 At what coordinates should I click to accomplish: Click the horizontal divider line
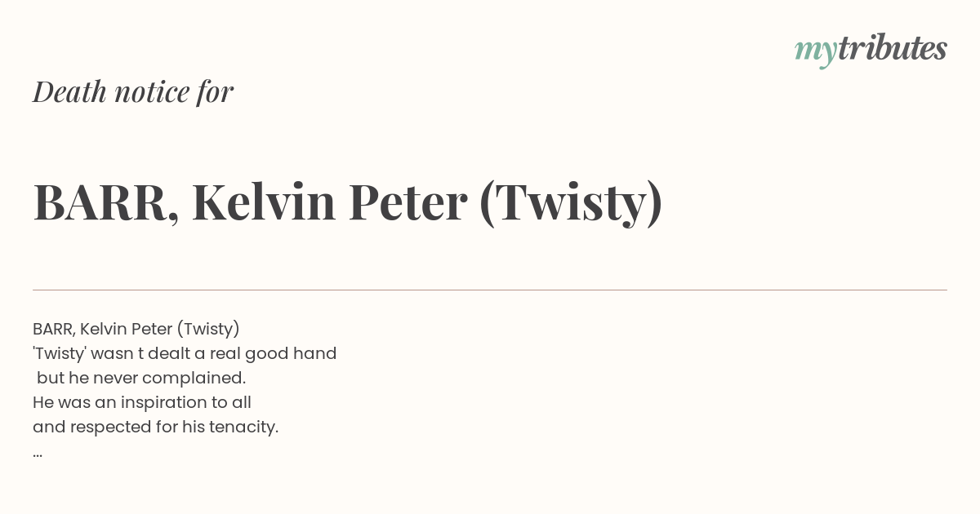(x=490, y=290)
